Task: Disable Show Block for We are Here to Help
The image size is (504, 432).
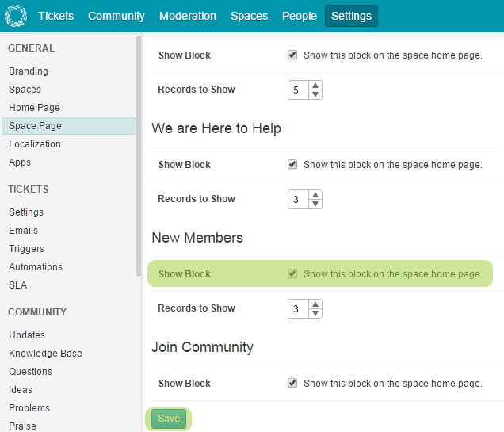Action: point(292,165)
